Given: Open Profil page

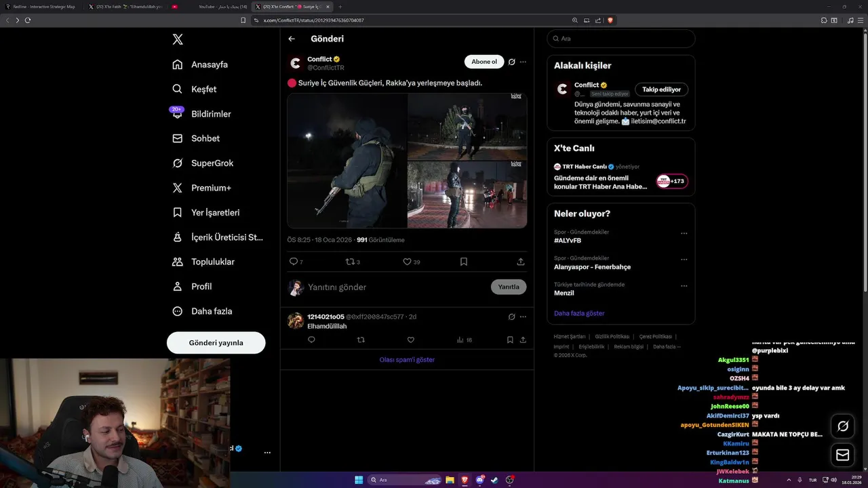Looking at the screenshot, I should click(x=192, y=286).
